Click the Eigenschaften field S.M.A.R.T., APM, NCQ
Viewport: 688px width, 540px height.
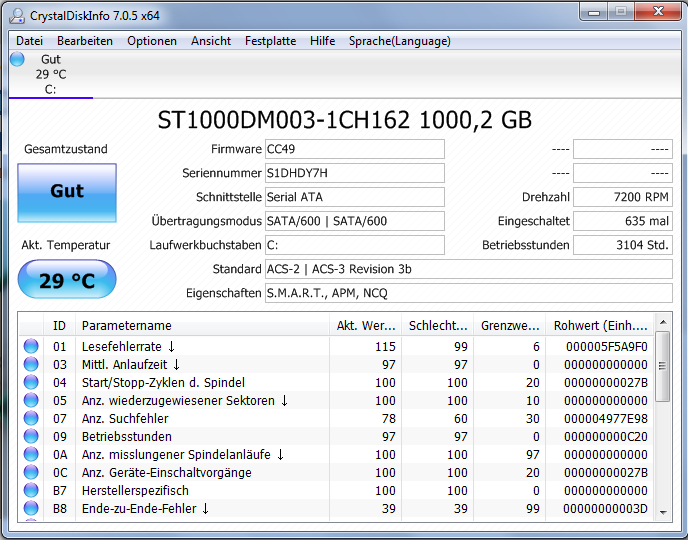(x=469, y=293)
